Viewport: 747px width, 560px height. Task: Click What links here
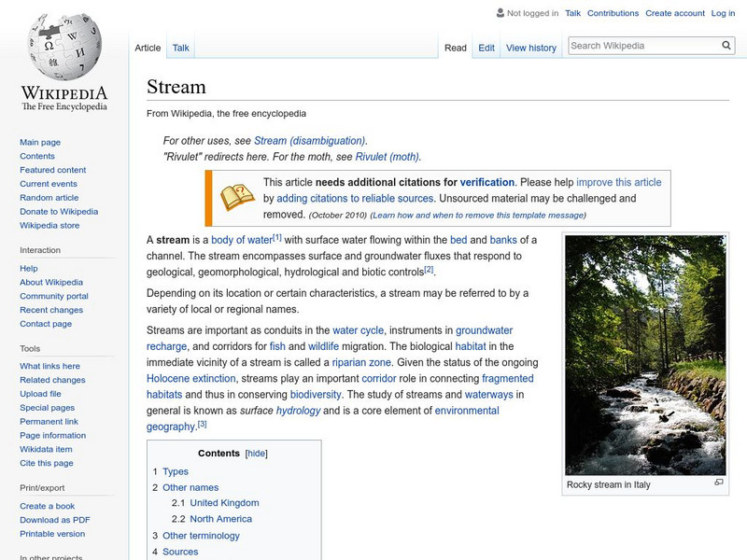[x=50, y=366]
